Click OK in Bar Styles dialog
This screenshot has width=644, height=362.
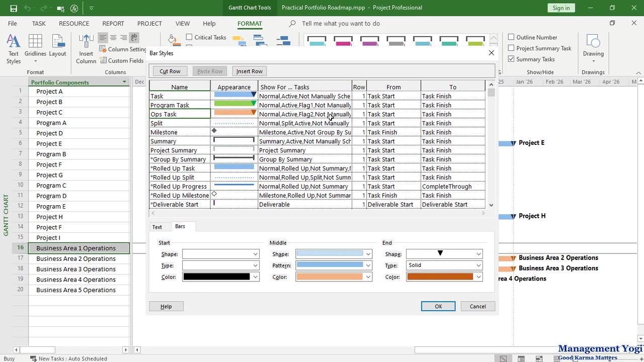438,306
